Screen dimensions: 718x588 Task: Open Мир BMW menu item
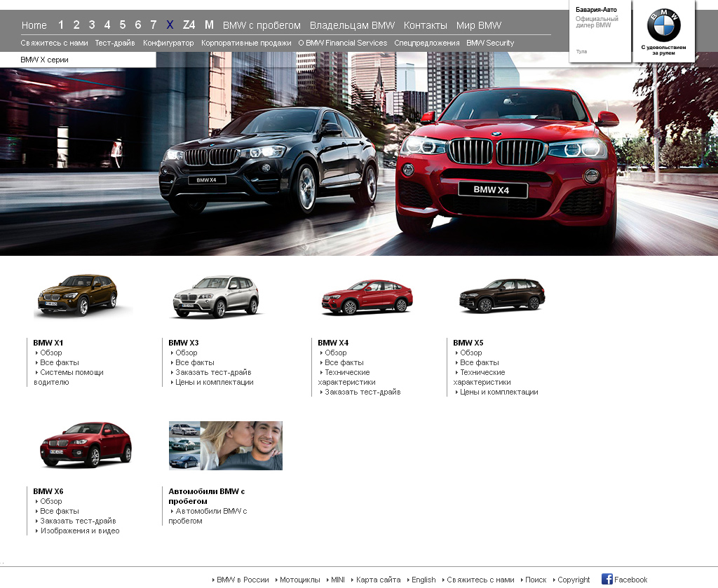[478, 25]
